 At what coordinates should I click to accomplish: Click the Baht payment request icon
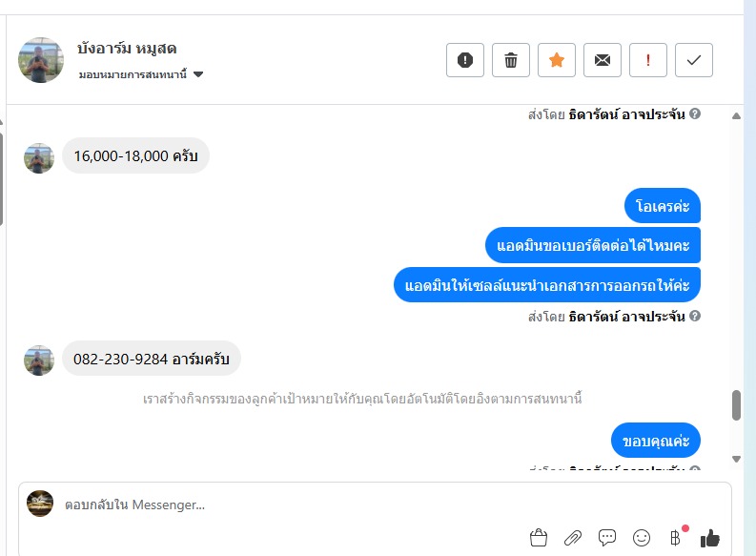coord(676,537)
